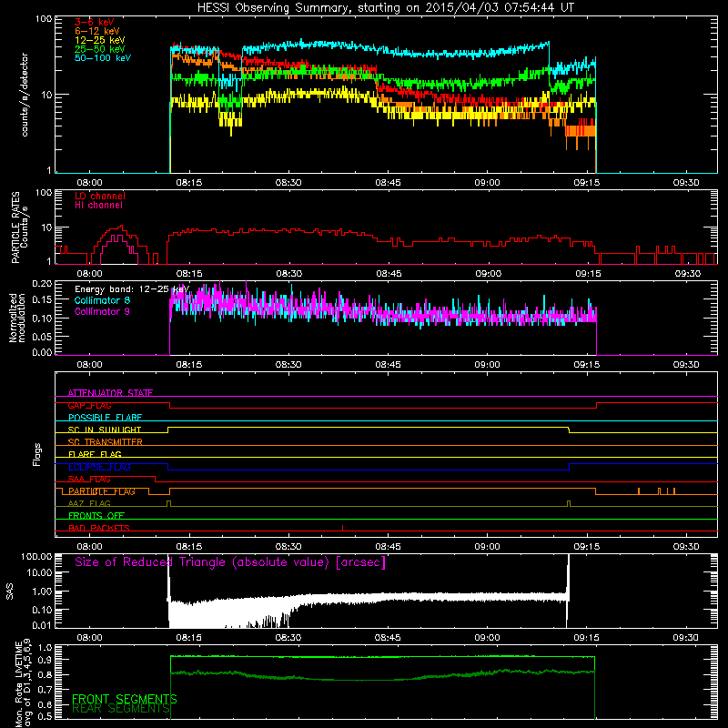Screen dimensions: 728x728
Task: Click the FRONTS_OFF flag label
Action: point(96,516)
